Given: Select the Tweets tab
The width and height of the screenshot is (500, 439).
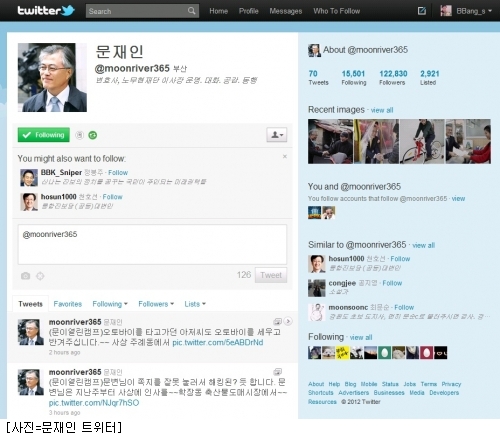Looking at the screenshot, I should tap(30, 304).
